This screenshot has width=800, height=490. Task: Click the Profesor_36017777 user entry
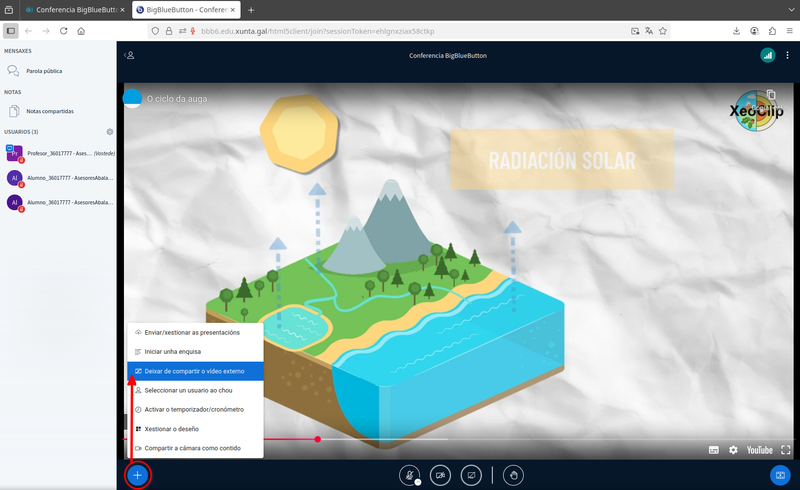(x=60, y=154)
